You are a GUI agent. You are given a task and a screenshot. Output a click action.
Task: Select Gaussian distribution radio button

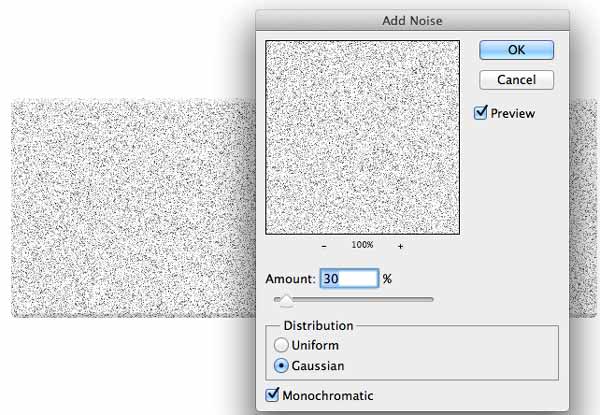(281, 366)
